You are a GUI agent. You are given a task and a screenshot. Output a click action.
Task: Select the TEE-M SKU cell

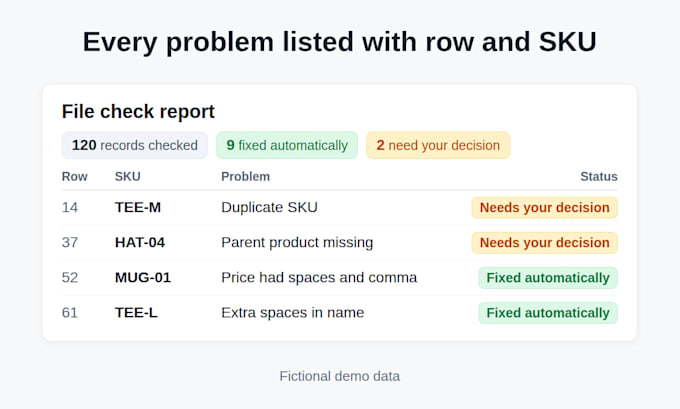pyautogui.click(x=138, y=207)
